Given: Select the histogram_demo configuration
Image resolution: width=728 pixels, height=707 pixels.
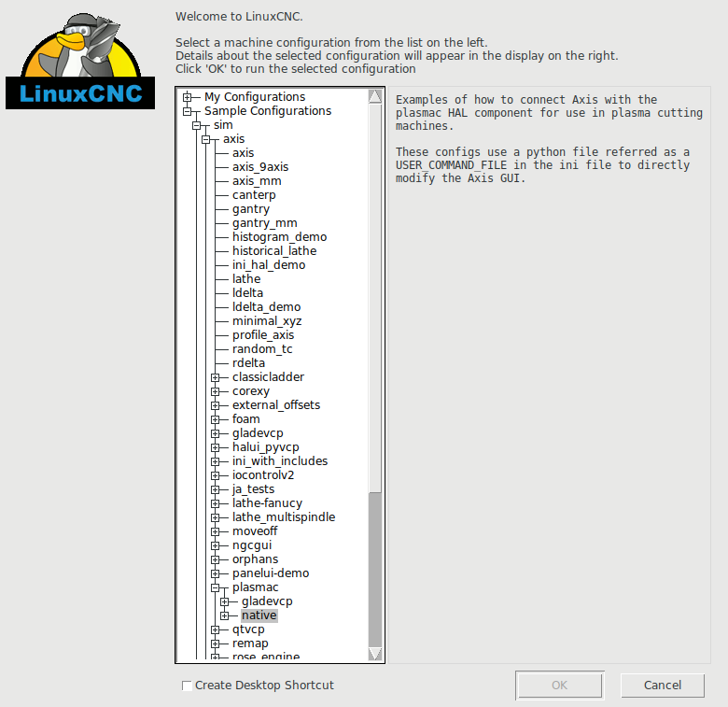Looking at the screenshot, I should point(279,237).
